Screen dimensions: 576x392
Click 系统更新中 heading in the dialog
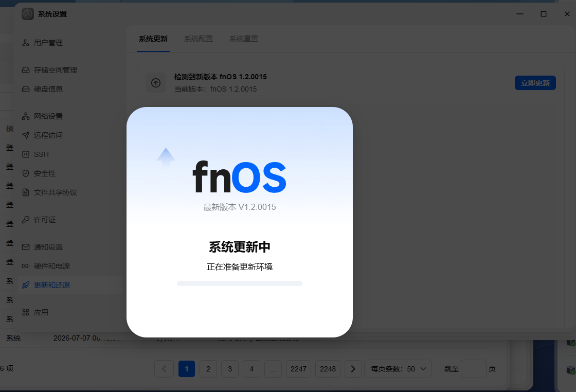coord(240,247)
